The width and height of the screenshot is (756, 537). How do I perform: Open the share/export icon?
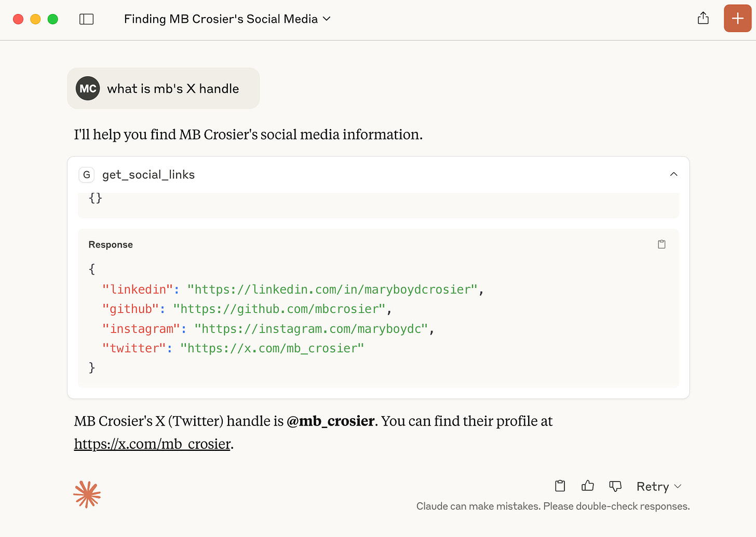tap(703, 18)
